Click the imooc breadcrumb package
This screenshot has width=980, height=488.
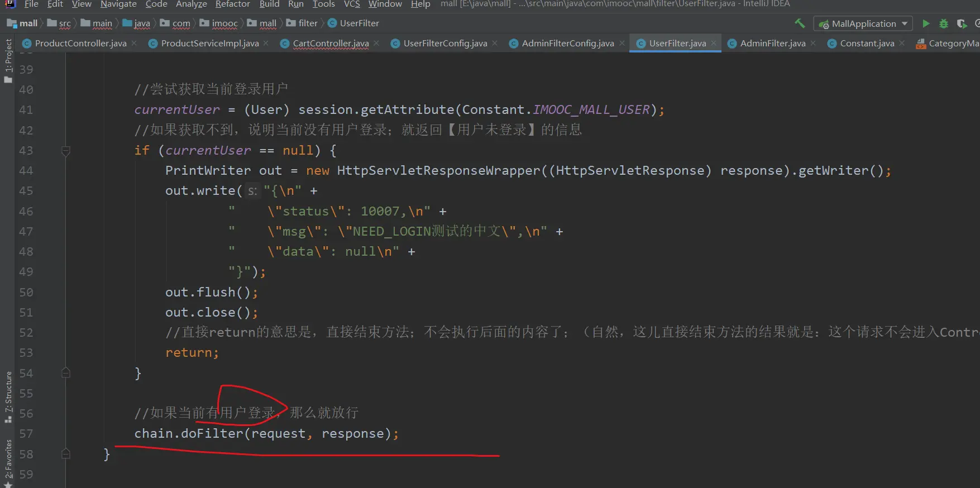click(x=219, y=23)
